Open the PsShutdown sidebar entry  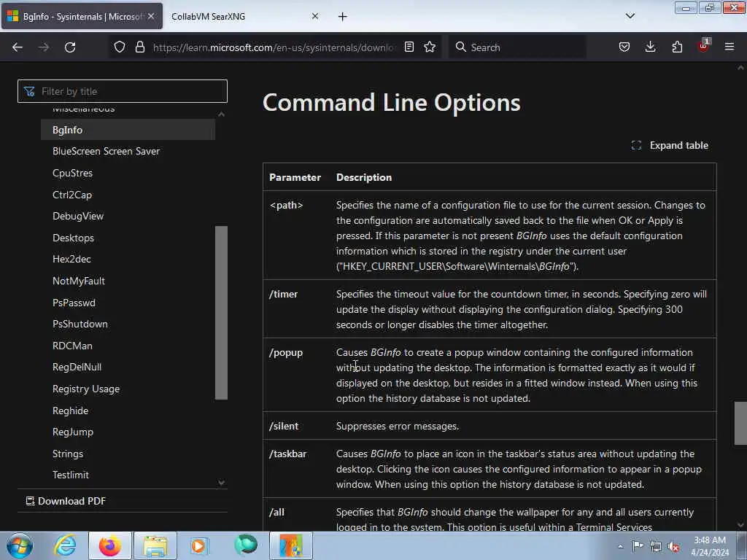tap(80, 324)
